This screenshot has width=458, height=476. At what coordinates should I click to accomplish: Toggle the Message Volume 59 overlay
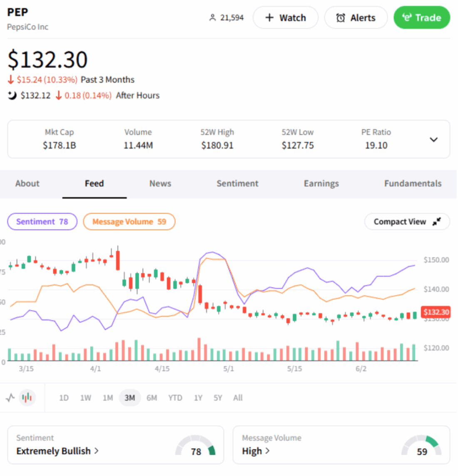coord(129,222)
